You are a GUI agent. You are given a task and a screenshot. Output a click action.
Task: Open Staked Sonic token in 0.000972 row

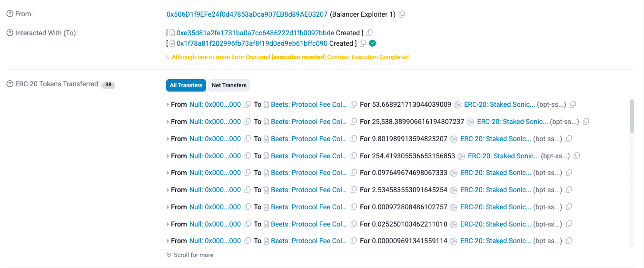click(x=495, y=207)
